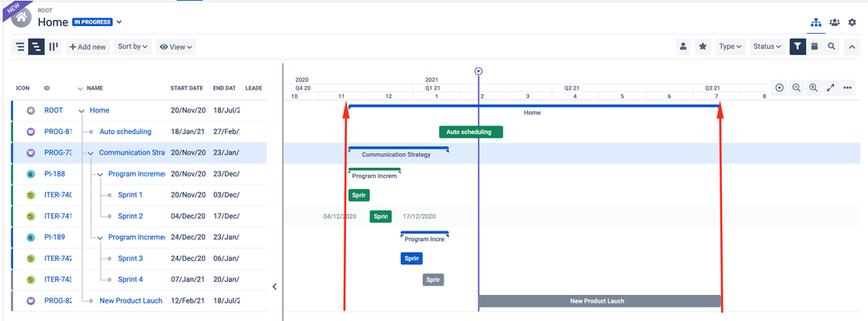The image size is (868, 321).
Task: Click the ITER-741 sprint row icon
Action: point(31,216)
